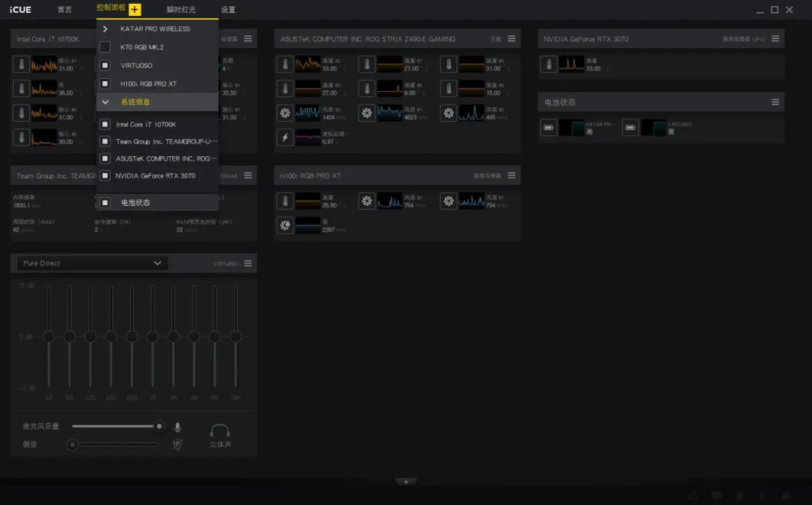
Task: Click the purple 0.97 voltage graph
Action: pos(308,137)
